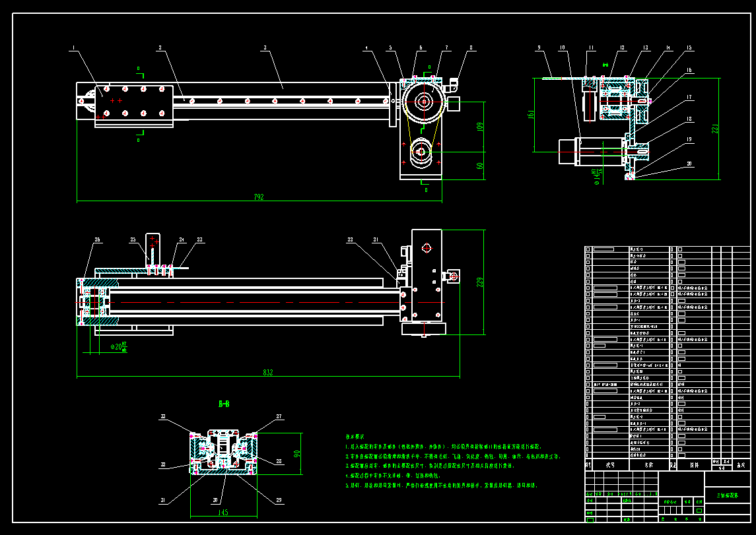This screenshot has width=756, height=535.
Task: Select the 90 height dimension of section B-B
Action: pos(297,454)
